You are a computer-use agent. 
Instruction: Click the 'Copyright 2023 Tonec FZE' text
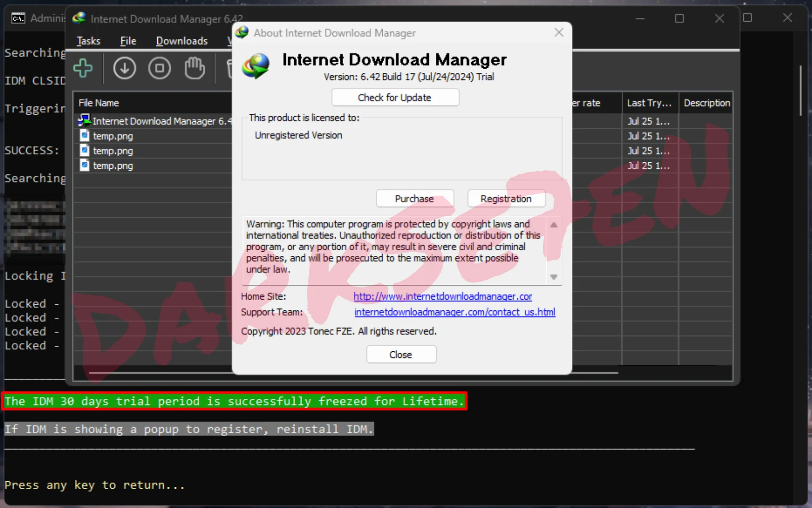pyautogui.click(x=338, y=331)
